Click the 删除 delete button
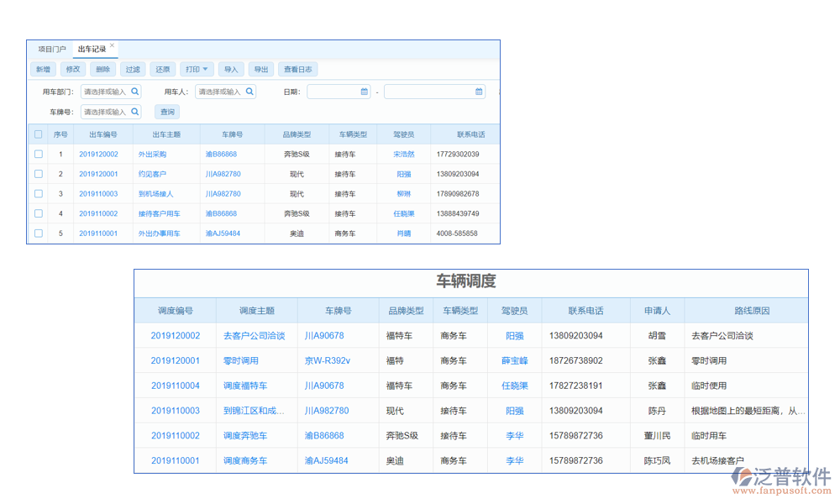The height and width of the screenshot is (504, 840). coord(102,69)
